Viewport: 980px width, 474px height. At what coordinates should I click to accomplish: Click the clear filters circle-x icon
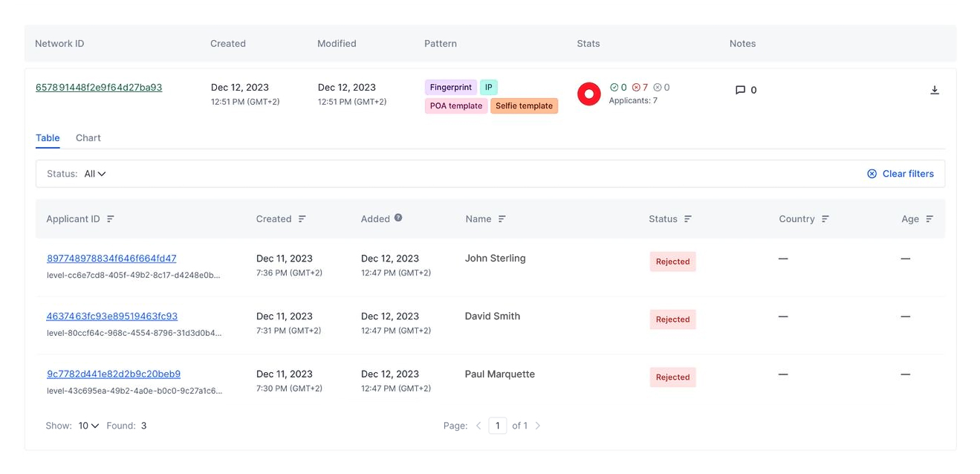(872, 173)
